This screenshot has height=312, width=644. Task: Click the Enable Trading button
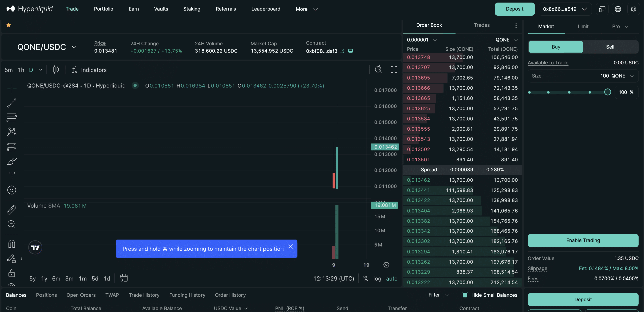coord(583,240)
